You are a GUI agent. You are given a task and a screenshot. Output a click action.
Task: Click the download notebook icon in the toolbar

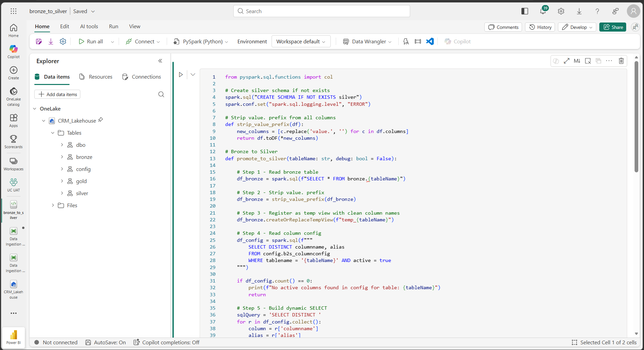pyautogui.click(x=51, y=41)
